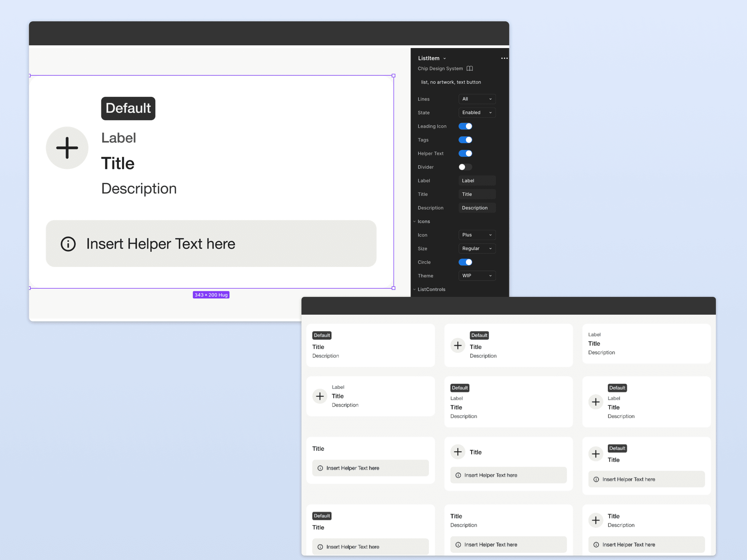Enable the Divider switch

(x=465, y=167)
